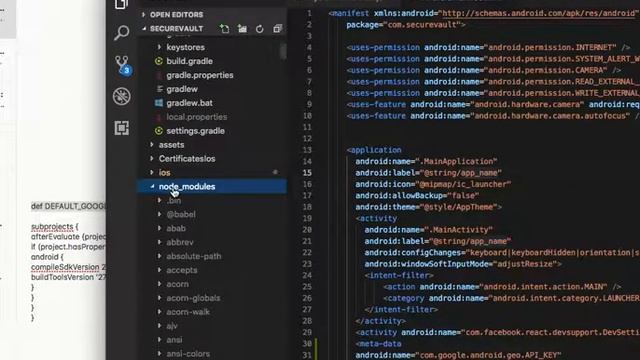Expand the ios folder
The image size is (640, 360).
[x=152, y=173]
